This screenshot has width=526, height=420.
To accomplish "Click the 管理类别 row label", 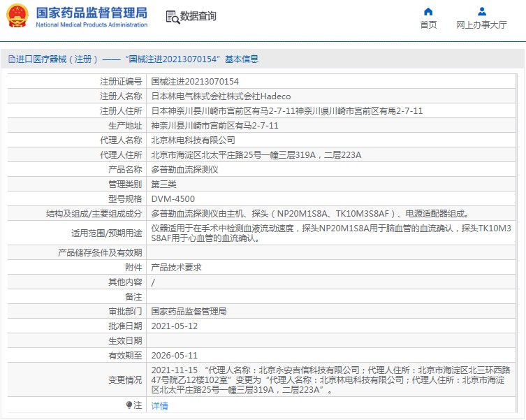I will [125, 184].
